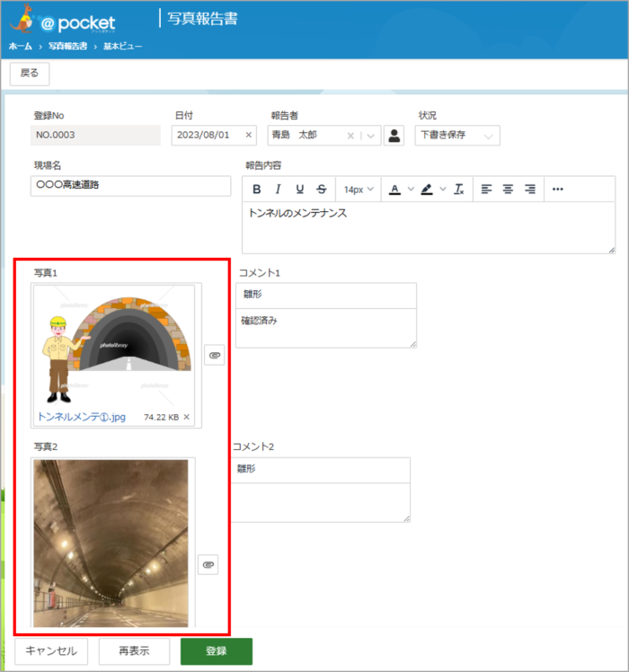Image resolution: width=629 pixels, height=672 pixels.
Task: Open the トンネルメンテ①.jpg file link
Action: pos(82,417)
